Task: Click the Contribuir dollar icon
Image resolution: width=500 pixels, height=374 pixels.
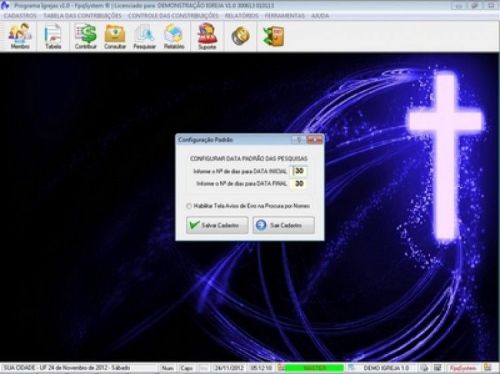Action: coord(86,36)
